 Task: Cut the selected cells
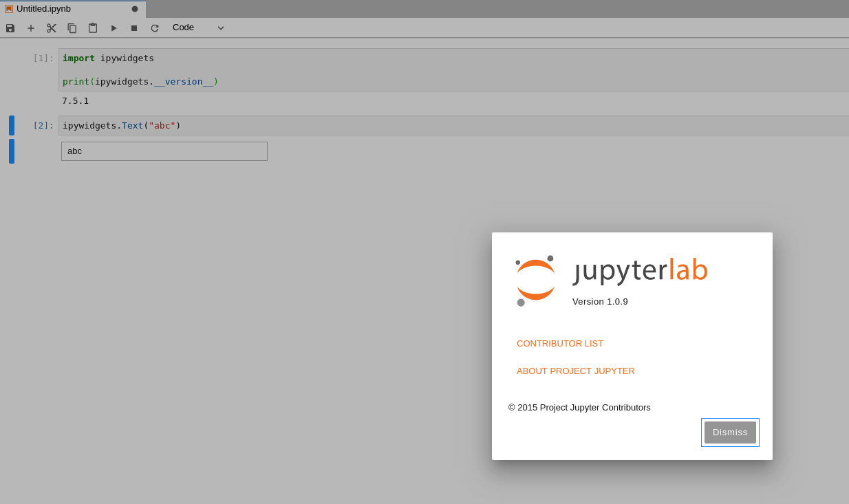[x=51, y=28]
